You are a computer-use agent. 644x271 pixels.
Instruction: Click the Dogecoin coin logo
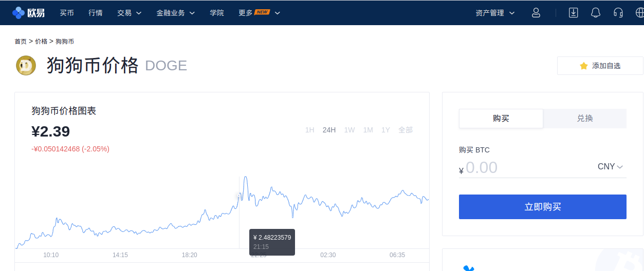click(x=26, y=65)
